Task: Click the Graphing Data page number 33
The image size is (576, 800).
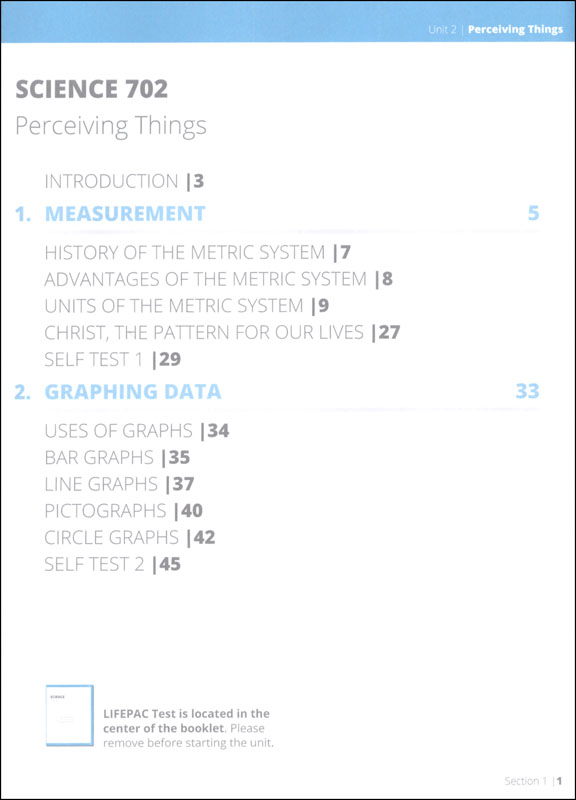Action: 528,391
